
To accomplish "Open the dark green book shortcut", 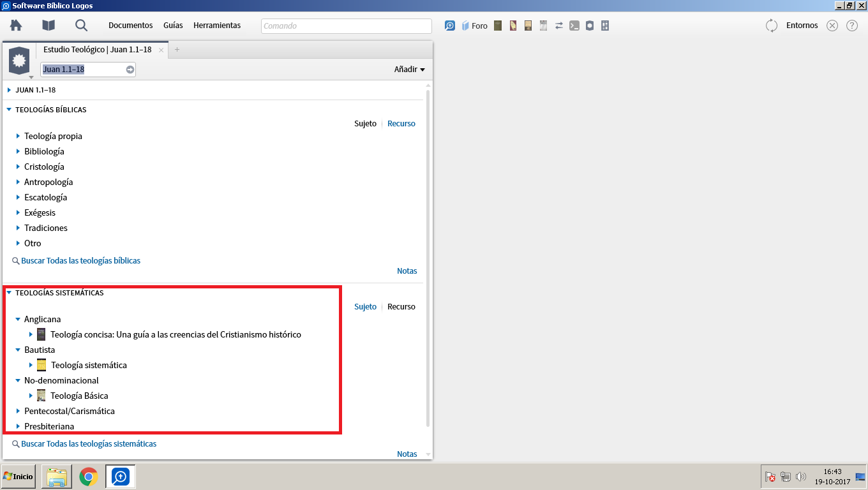I will click(x=498, y=26).
